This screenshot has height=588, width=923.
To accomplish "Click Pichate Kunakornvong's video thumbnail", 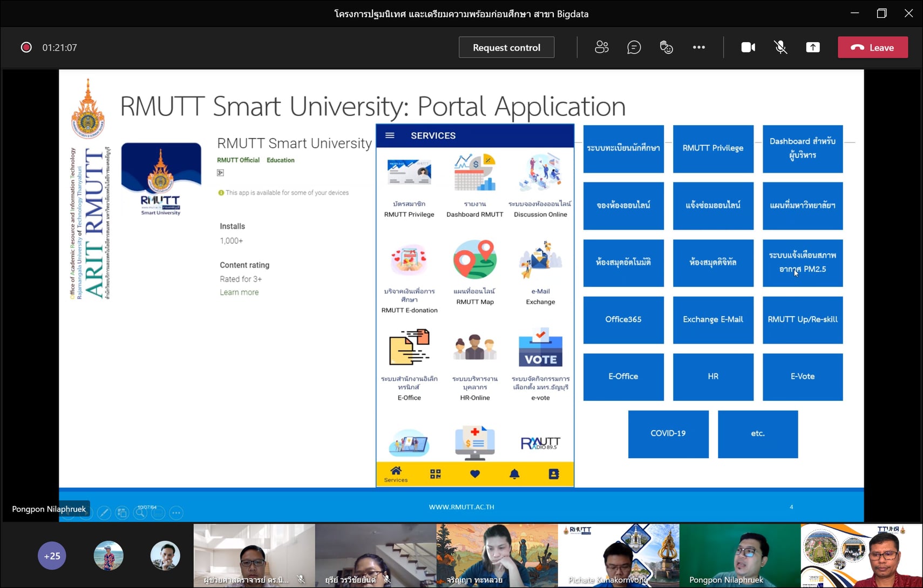I will (x=619, y=556).
